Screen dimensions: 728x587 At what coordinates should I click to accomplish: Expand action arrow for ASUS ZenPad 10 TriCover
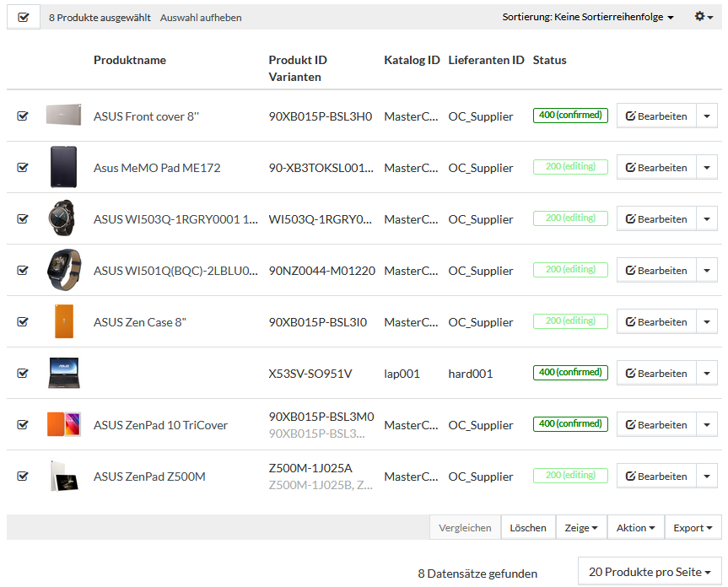coord(707,425)
